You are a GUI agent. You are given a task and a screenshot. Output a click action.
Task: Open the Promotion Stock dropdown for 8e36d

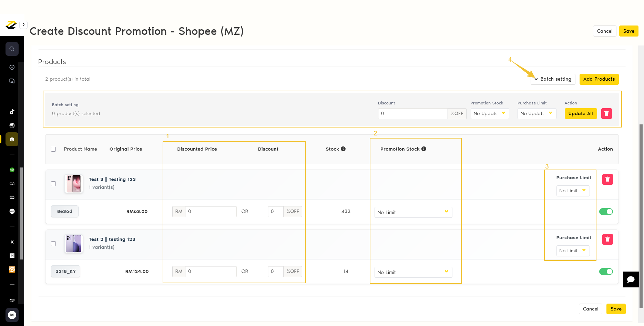click(413, 212)
